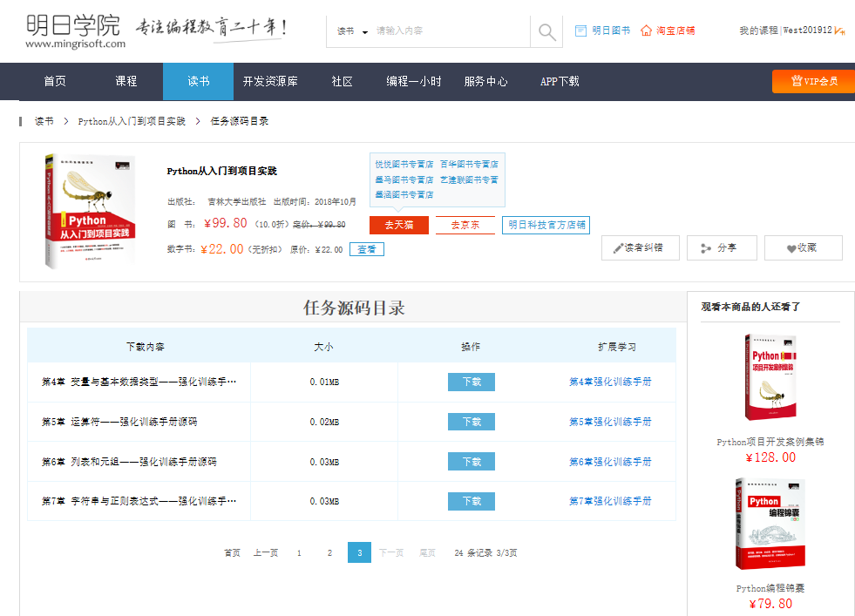The height and width of the screenshot is (616, 855).
Task: Select the 读书 navigation tab
Action: click(x=199, y=81)
